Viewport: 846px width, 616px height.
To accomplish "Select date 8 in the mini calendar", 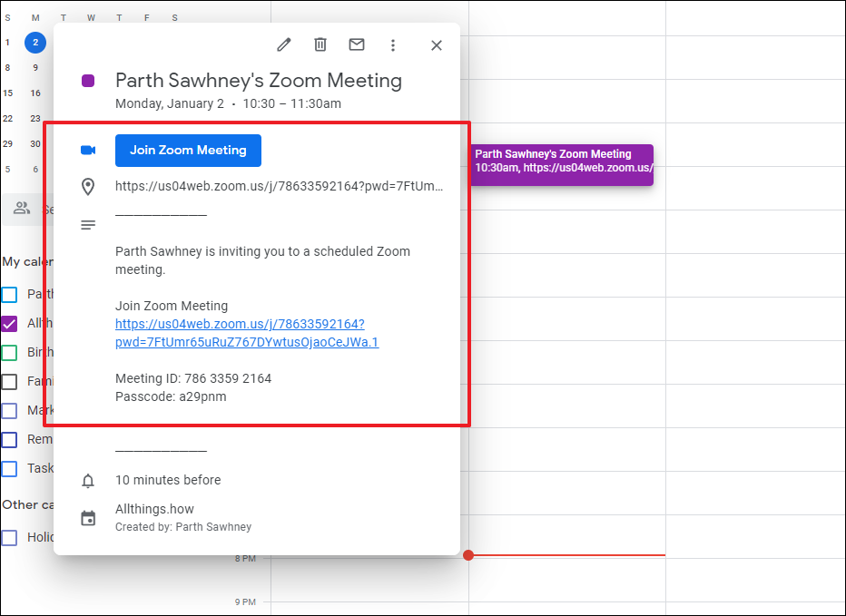I will 7,67.
